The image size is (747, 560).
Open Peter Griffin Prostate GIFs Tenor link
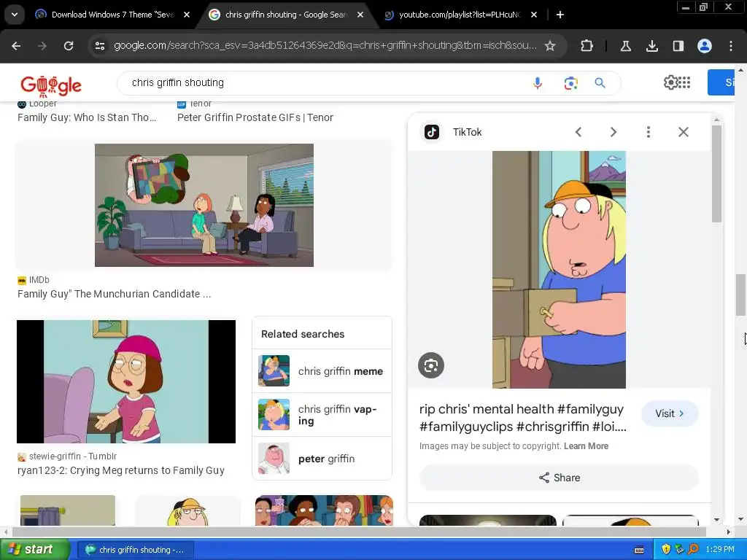click(x=255, y=117)
